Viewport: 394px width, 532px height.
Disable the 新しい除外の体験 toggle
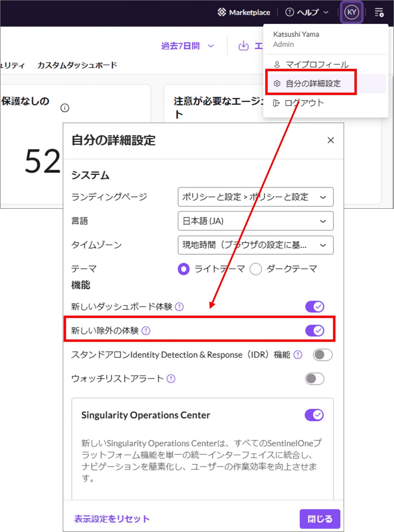[x=315, y=331]
